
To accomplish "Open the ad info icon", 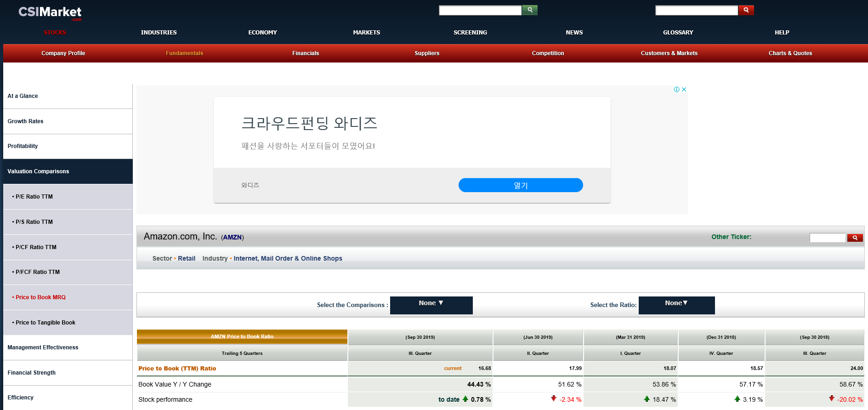I will [x=676, y=90].
